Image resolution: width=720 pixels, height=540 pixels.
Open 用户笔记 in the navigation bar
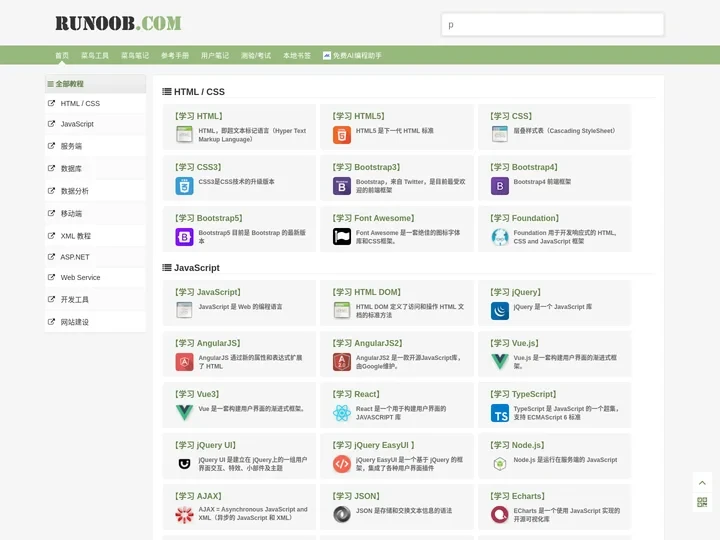(x=215, y=56)
